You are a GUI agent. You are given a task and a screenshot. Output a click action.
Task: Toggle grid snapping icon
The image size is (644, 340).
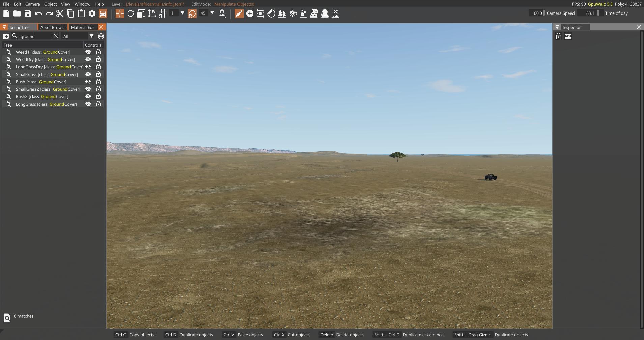coord(163,13)
